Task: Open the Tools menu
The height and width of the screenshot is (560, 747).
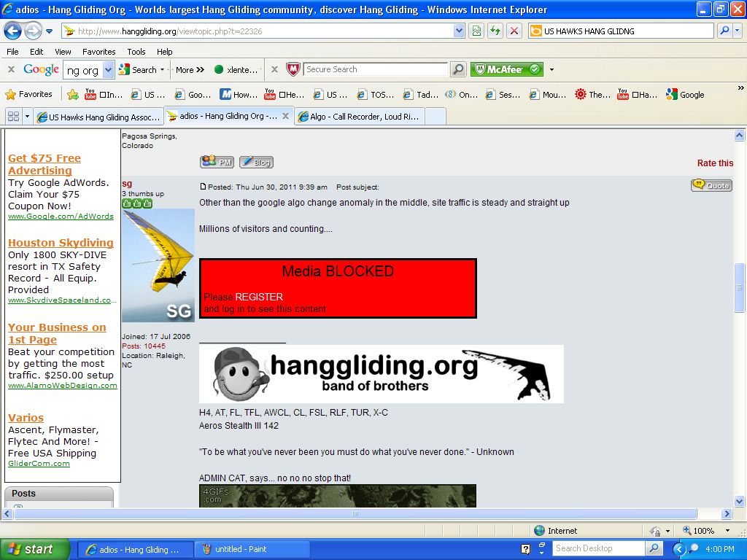Action: 136,52
